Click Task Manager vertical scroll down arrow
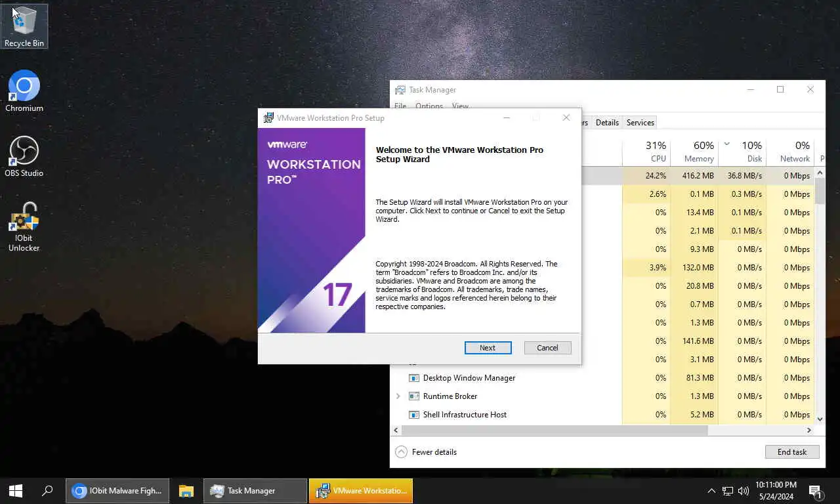The height and width of the screenshot is (504, 840). [820, 419]
